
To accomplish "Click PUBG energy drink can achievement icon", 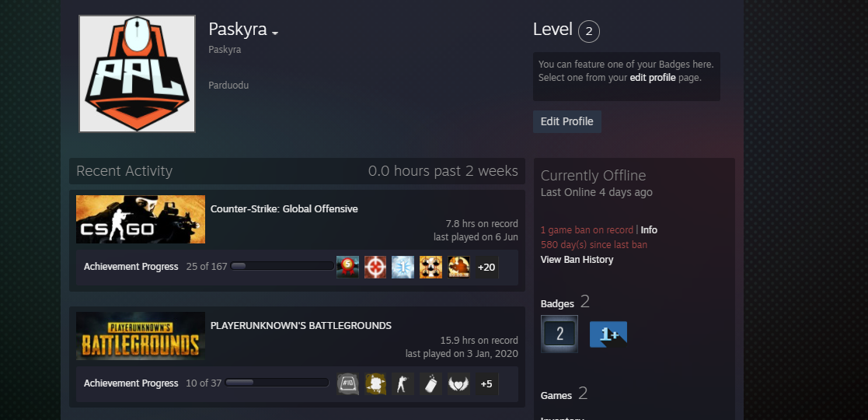I will click(x=431, y=383).
